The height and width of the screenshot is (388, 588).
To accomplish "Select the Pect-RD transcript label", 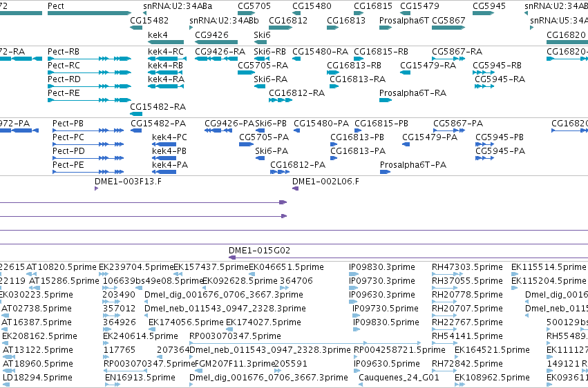I will click(x=64, y=79).
